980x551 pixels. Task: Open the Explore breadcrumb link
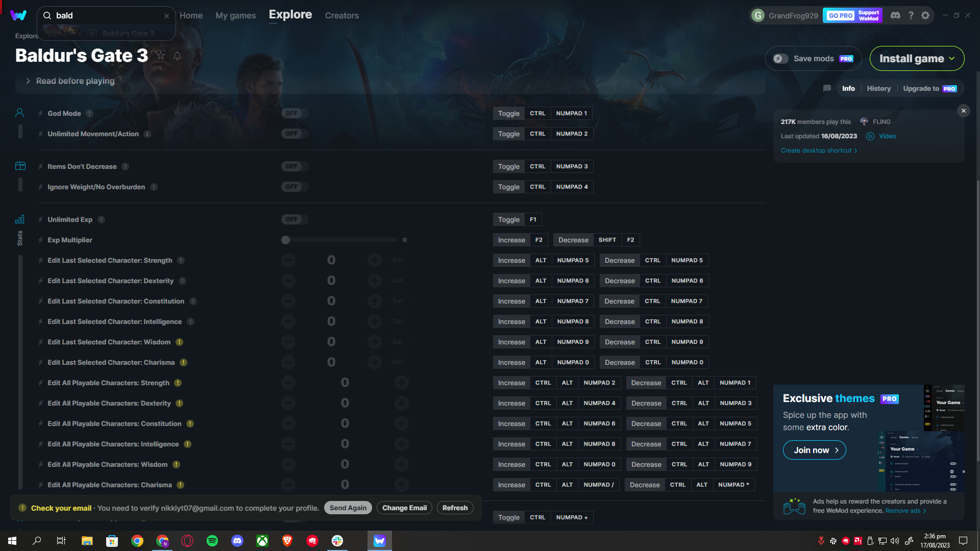pos(27,36)
